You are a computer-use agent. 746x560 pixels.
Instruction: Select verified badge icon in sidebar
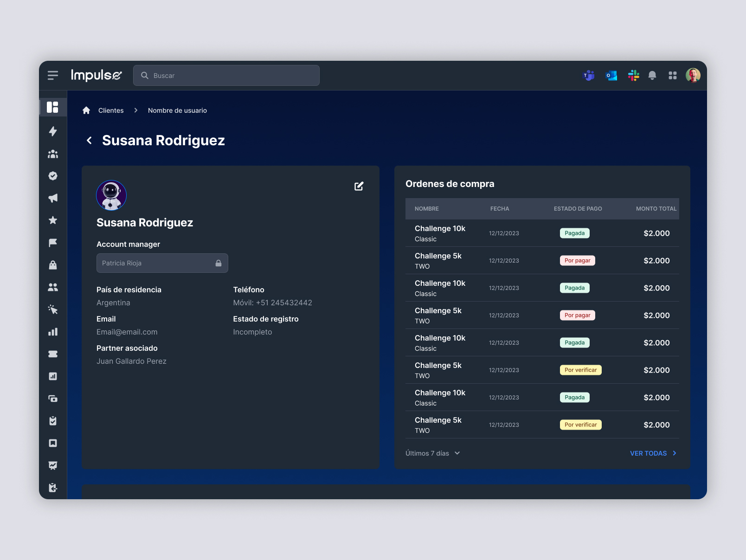53,176
